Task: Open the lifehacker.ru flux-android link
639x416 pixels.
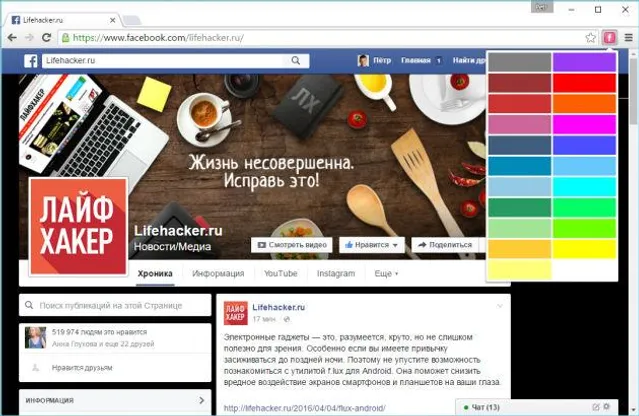Action: (304, 408)
